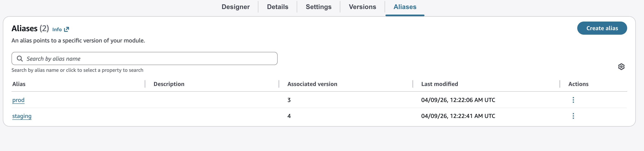This screenshot has width=644, height=151.
Task: Sort by the Alias column header
Action: pos(19,84)
